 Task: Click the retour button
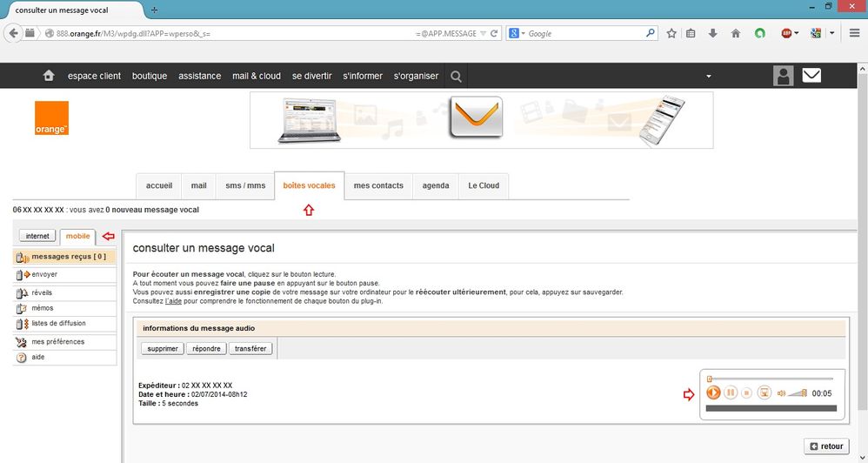825,446
